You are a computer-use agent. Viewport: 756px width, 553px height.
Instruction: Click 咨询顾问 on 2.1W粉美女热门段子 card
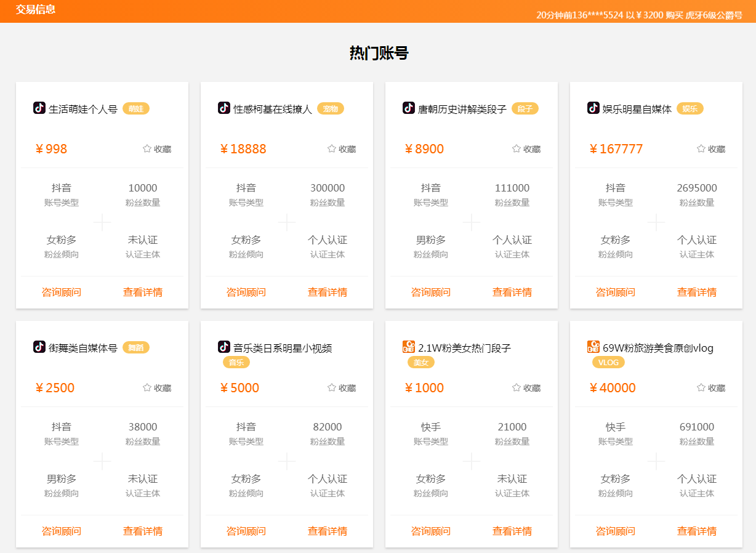pyautogui.click(x=431, y=531)
